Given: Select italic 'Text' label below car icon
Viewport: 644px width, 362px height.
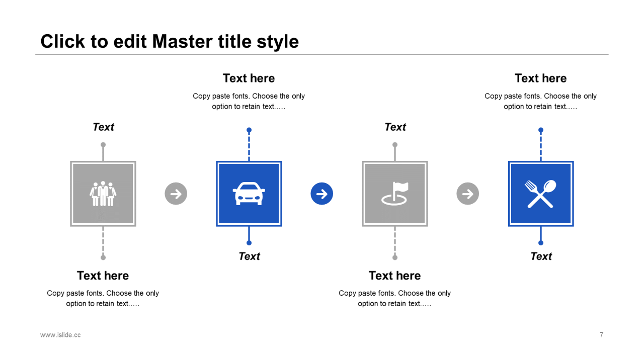Looking at the screenshot, I should (249, 256).
